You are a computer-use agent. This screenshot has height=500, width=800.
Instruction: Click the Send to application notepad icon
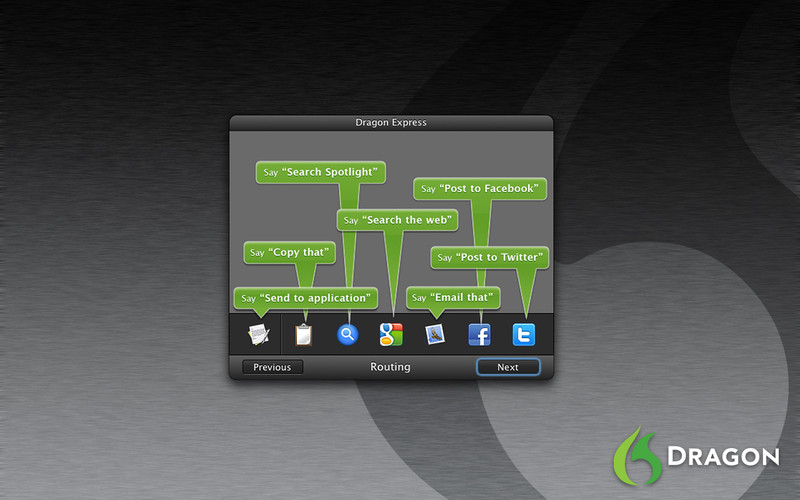(x=260, y=333)
